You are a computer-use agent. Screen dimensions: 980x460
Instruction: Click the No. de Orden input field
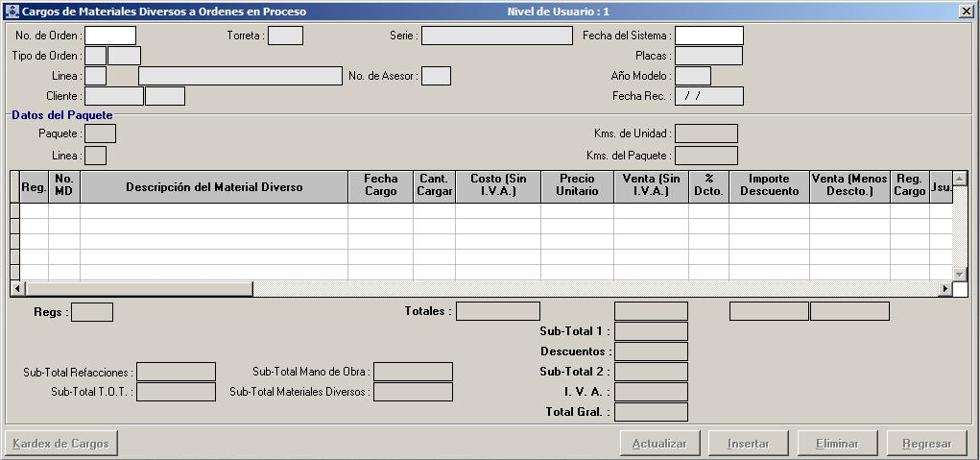(x=110, y=36)
